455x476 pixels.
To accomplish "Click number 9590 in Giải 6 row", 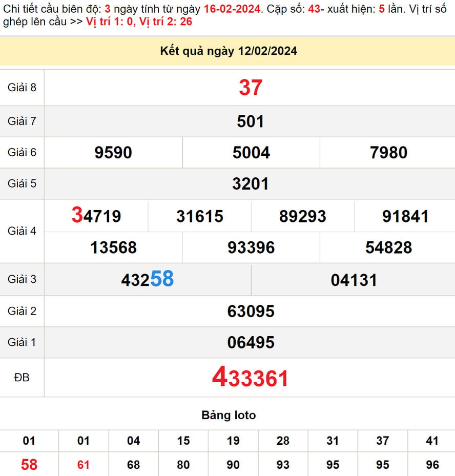I will [x=113, y=153].
